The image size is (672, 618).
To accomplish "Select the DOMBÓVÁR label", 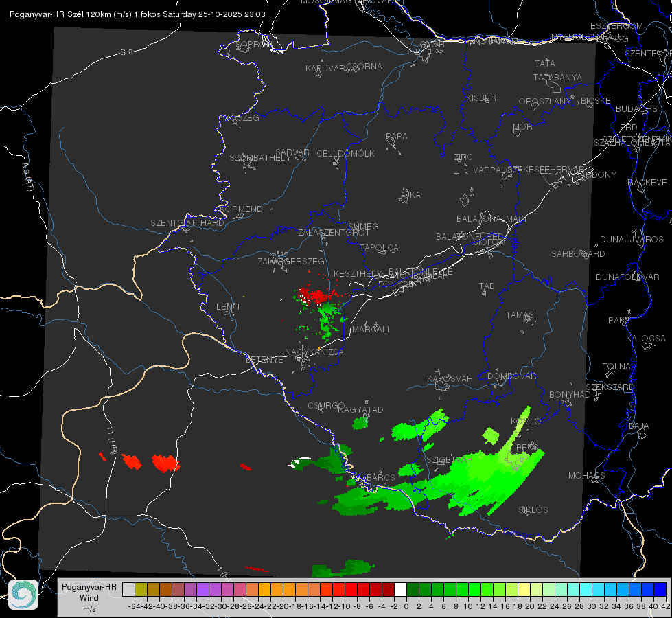I will (511, 376).
